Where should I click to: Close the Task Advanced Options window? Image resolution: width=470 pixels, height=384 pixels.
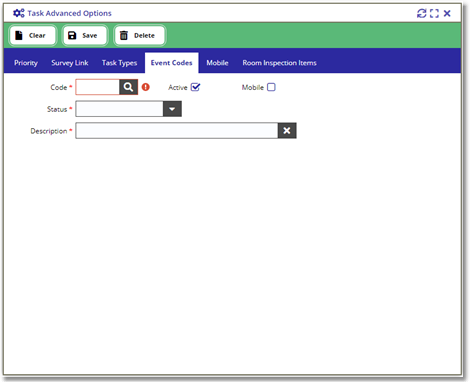[447, 13]
